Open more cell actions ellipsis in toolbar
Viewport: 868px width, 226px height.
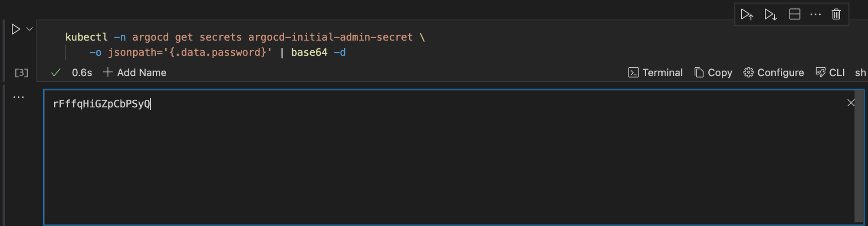pyautogui.click(x=815, y=14)
